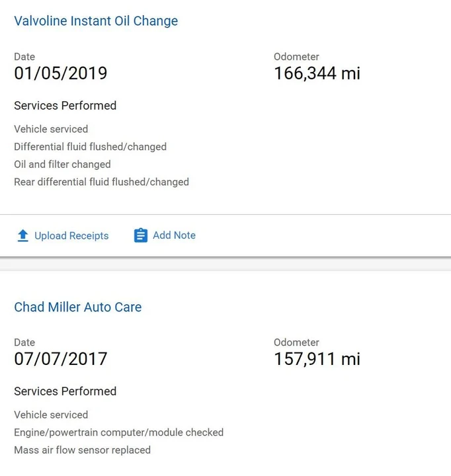Click Vehicle serviced entry under Chad Miller
Viewport: 451px width, 476px height.
(51, 415)
